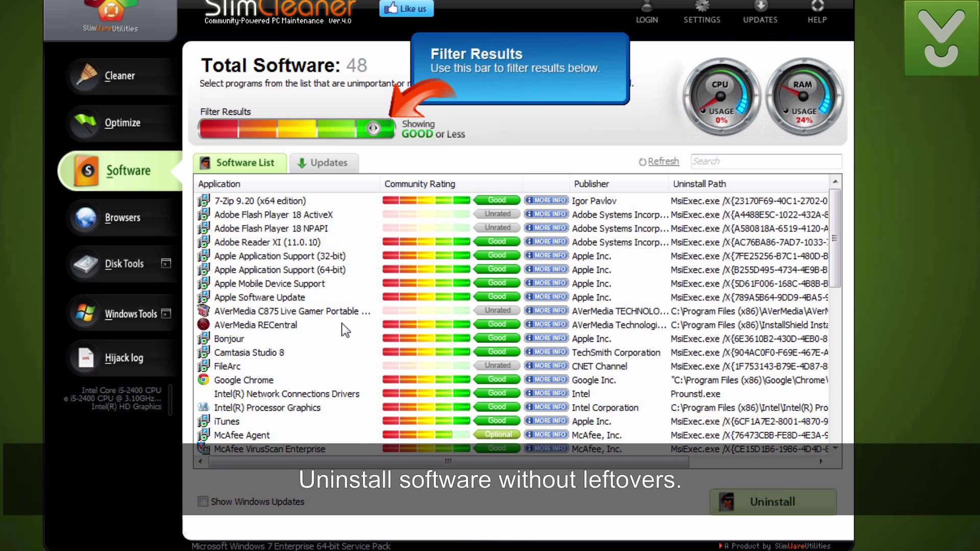Click the SlimWare Utilities logo
The image size is (980, 551).
(x=111, y=16)
